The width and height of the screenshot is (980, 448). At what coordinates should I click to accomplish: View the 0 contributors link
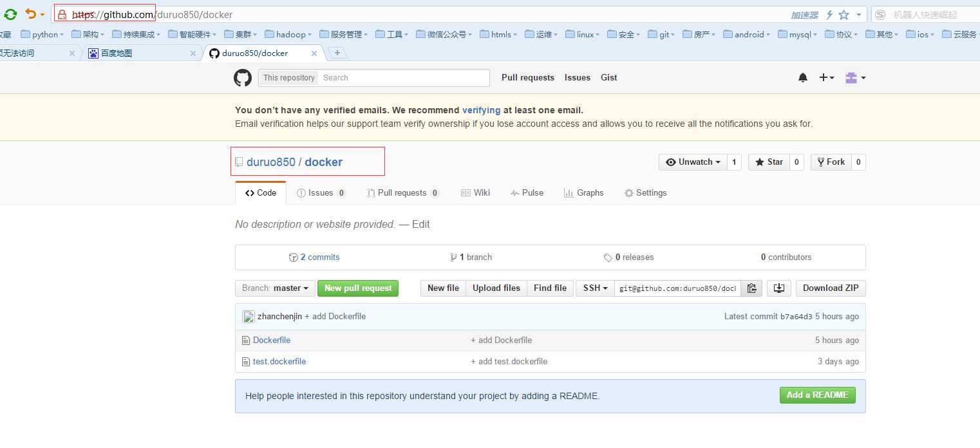(786, 257)
